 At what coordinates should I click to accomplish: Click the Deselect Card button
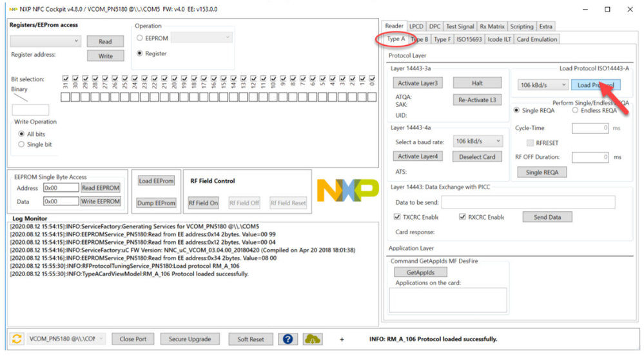pyautogui.click(x=477, y=156)
